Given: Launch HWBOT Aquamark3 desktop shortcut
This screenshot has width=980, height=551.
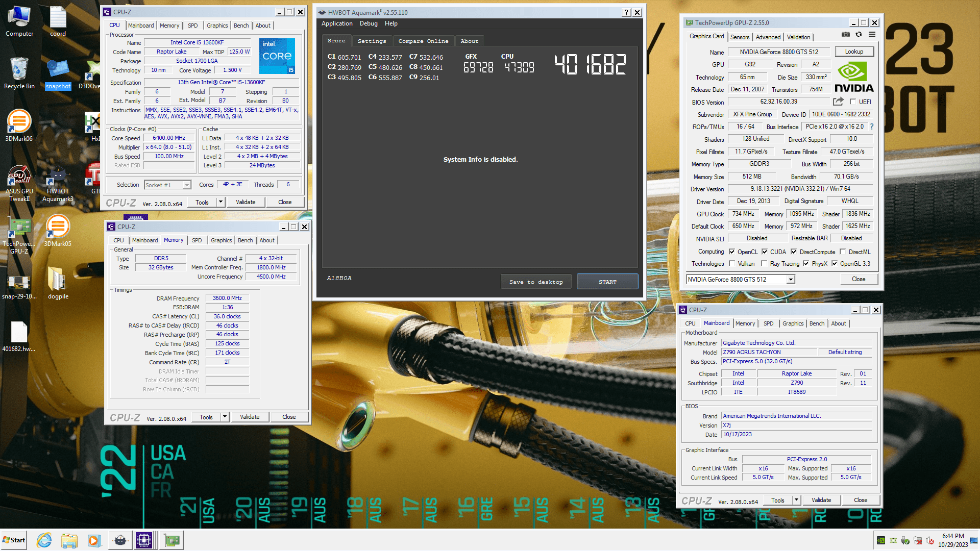Looking at the screenshot, I should coord(58,183).
